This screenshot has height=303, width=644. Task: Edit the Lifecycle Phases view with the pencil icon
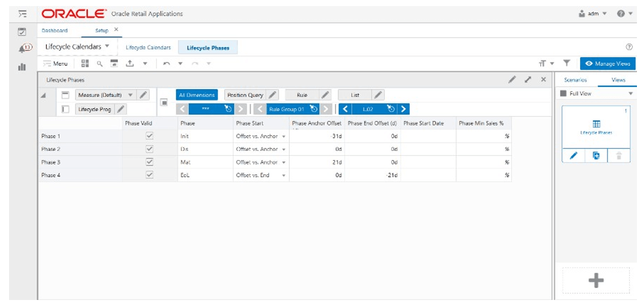[x=574, y=155]
